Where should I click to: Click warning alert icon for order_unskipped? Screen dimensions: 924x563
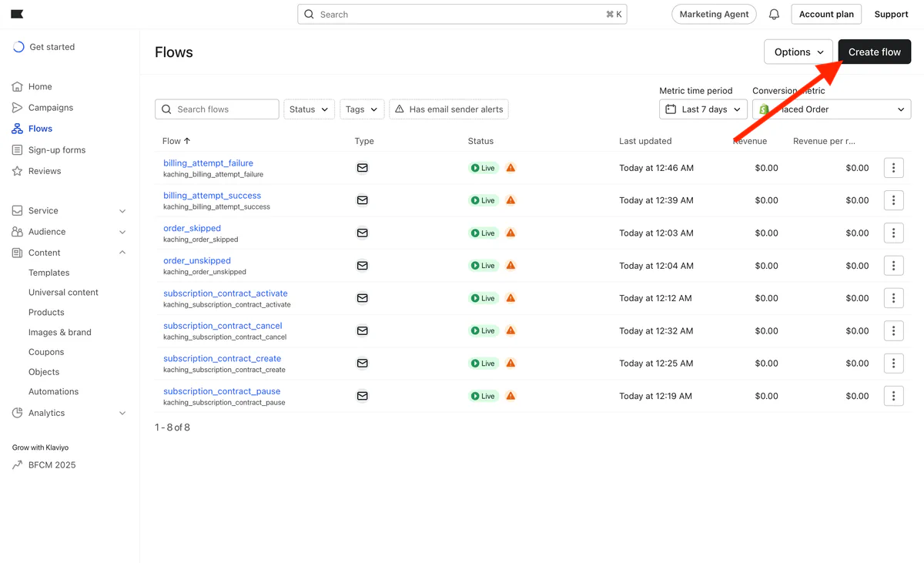point(511,266)
